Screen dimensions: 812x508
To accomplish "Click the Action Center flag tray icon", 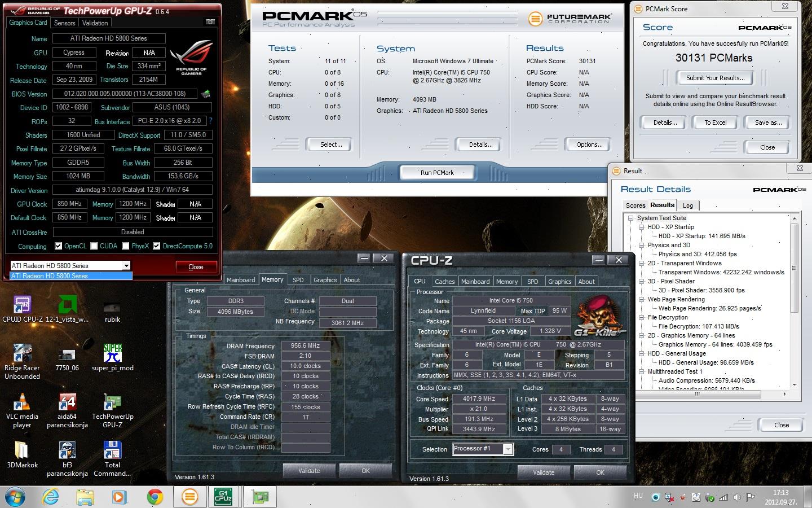I will click(751, 497).
